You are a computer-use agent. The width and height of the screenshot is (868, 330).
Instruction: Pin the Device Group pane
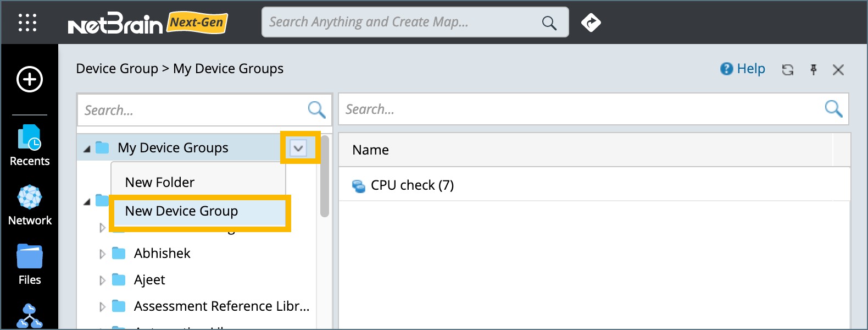click(814, 70)
